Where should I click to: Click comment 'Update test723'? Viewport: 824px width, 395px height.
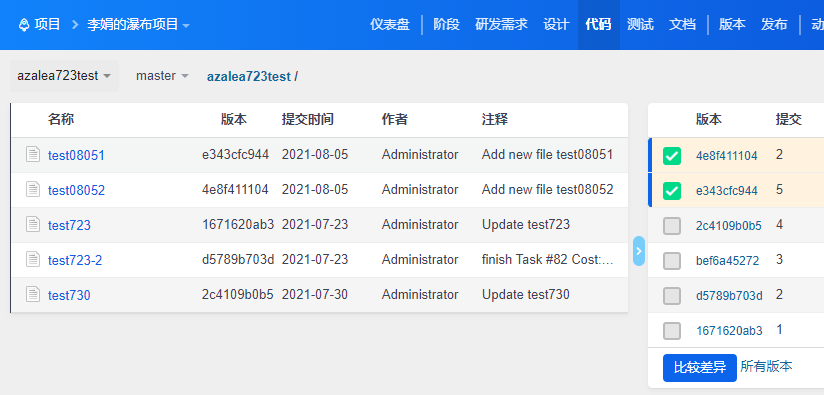pos(526,224)
